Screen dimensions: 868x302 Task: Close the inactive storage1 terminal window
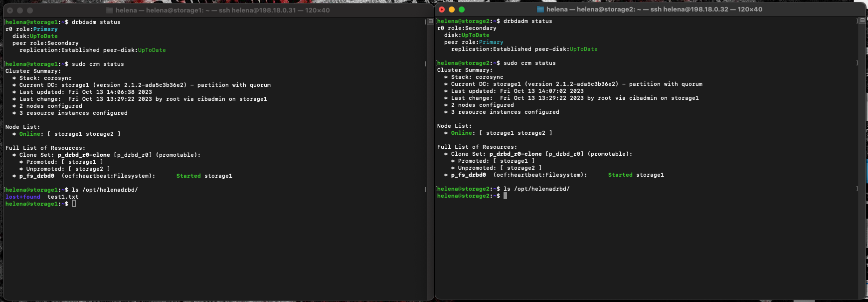[10, 10]
